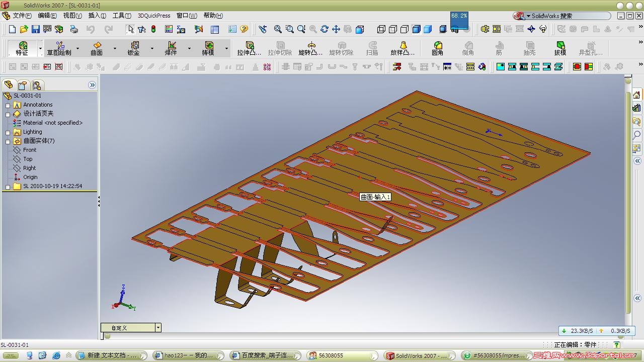
Task: Select the 铸模 CommandManager button
Action: [x=208, y=48]
